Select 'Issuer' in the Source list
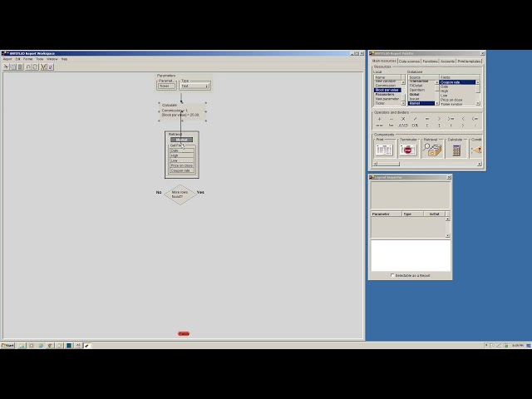The image size is (532, 399). click(x=421, y=99)
